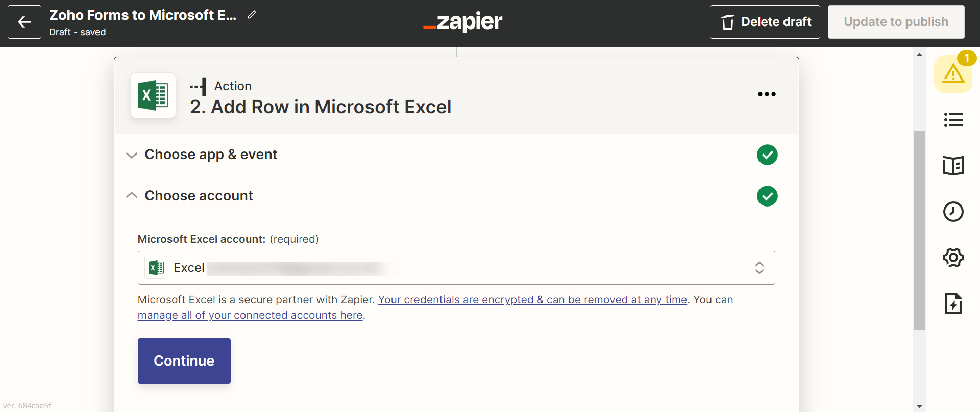Click the Microsoft Excel app logo
Screen dimensions: 980x412
pyautogui.click(x=153, y=95)
